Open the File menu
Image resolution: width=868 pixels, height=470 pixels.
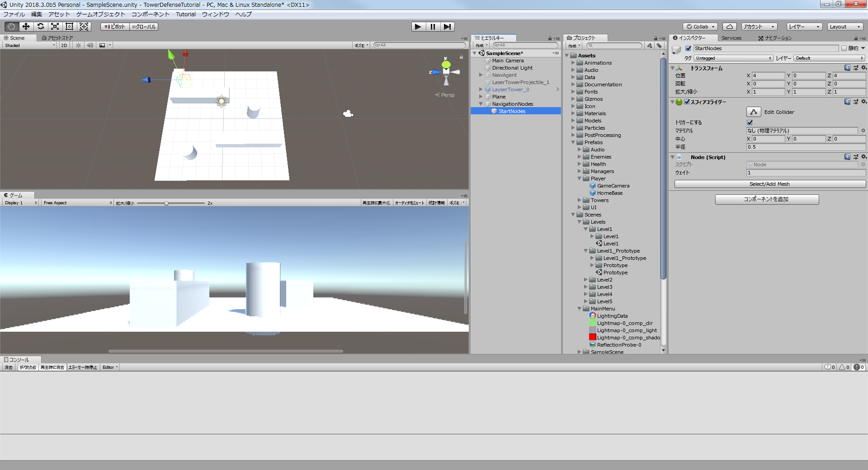coord(14,14)
